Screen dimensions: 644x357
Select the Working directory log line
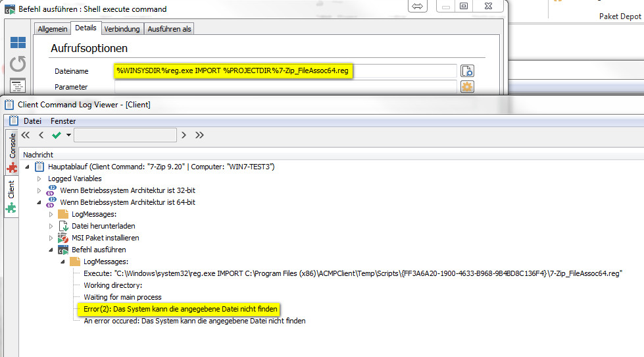113,285
